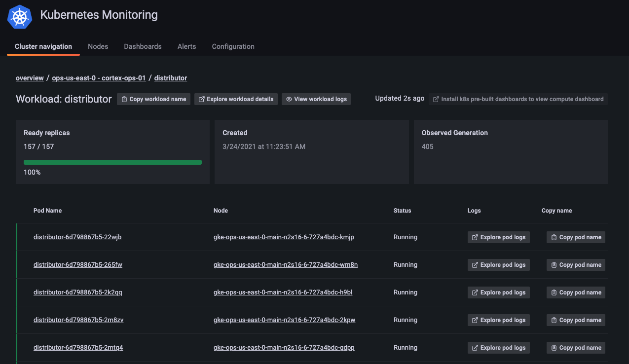Image resolution: width=629 pixels, height=364 pixels.
Task: Open node link ending in 2kpw
Action: [285, 320]
